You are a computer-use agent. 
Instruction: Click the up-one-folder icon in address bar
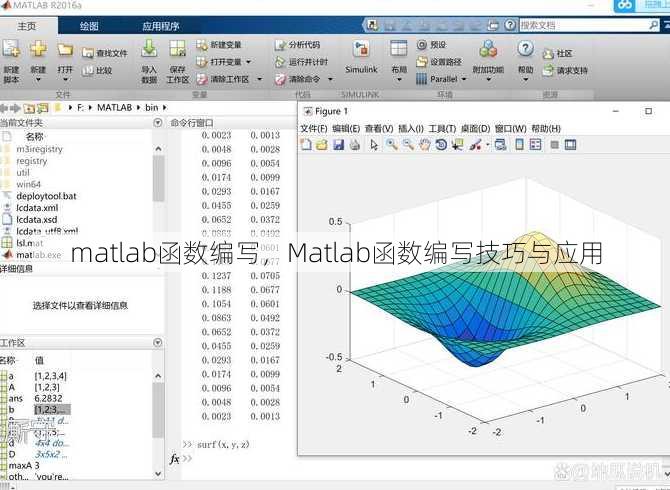pos(29,108)
